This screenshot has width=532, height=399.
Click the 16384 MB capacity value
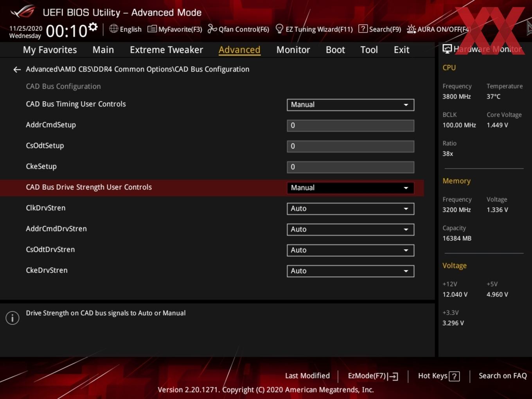(x=457, y=238)
